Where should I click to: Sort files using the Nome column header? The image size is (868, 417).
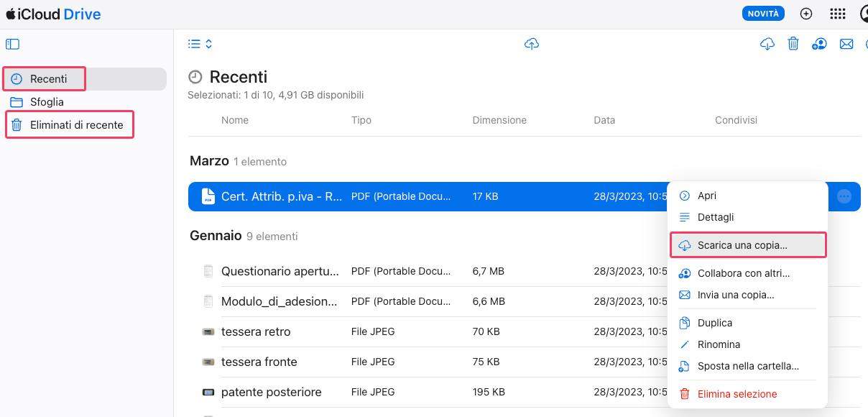(235, 120)
